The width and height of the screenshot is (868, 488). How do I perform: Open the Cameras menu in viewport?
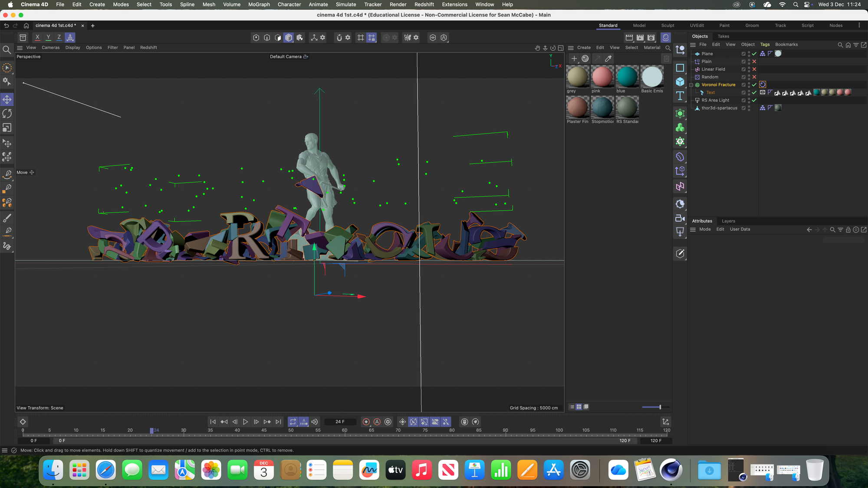point(50,48)
